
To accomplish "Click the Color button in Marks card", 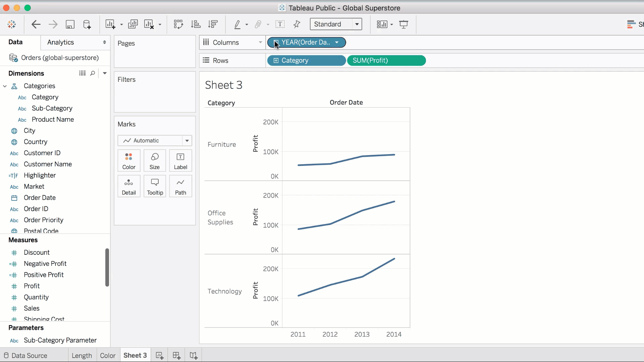I will 129,161.
